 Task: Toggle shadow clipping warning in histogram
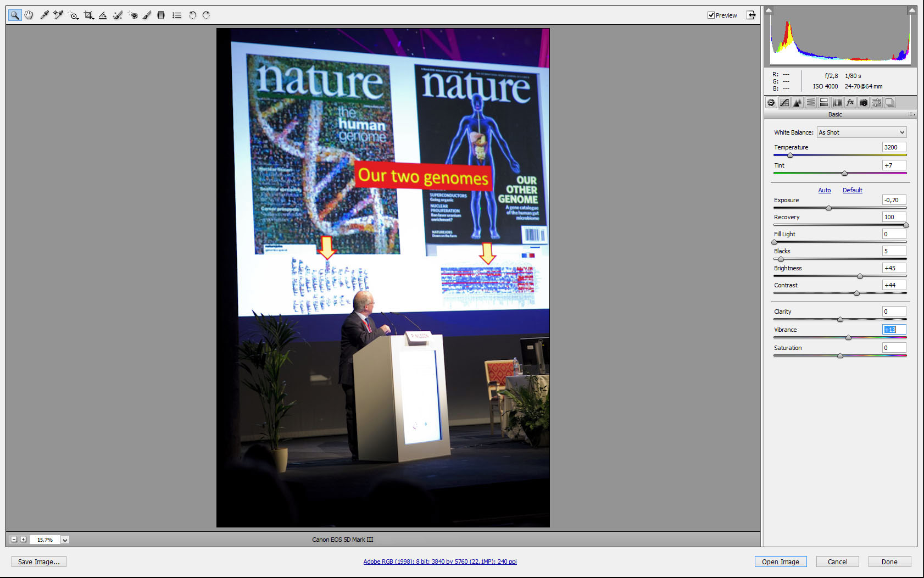pyautogui.click(x=769, y=10)
